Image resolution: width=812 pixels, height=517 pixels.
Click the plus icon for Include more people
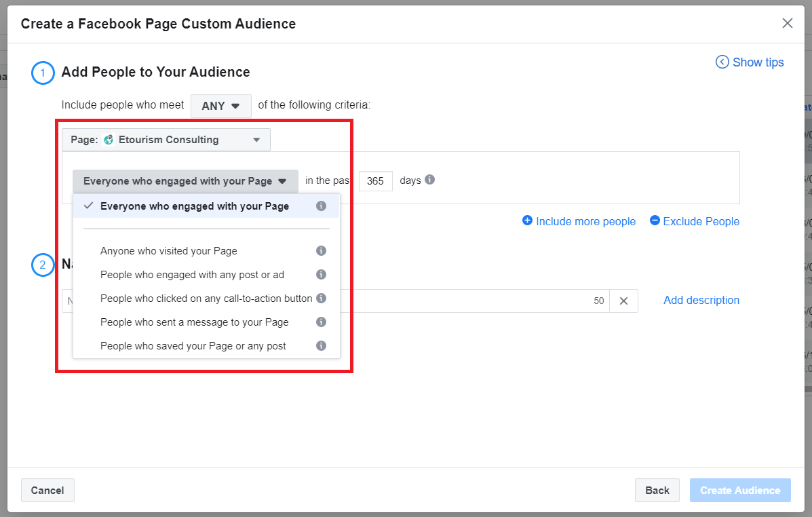(x=527, y=221)
